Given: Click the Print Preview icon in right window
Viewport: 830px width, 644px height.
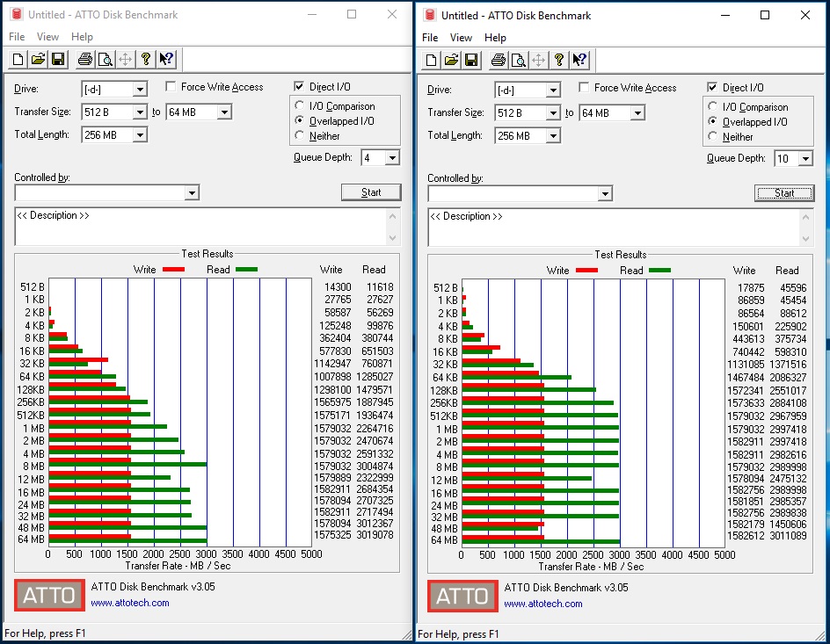Looking at the screenshot, I should tap(518, 60).
